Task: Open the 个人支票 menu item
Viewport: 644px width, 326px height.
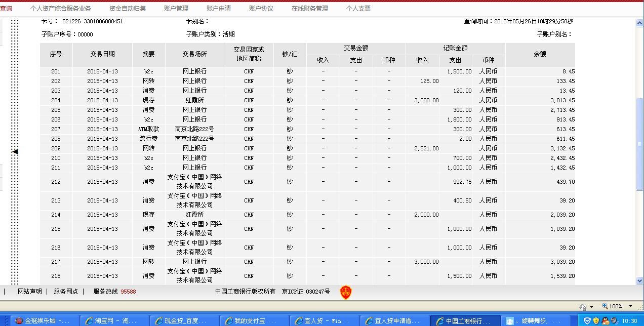Action: point(358,9)
